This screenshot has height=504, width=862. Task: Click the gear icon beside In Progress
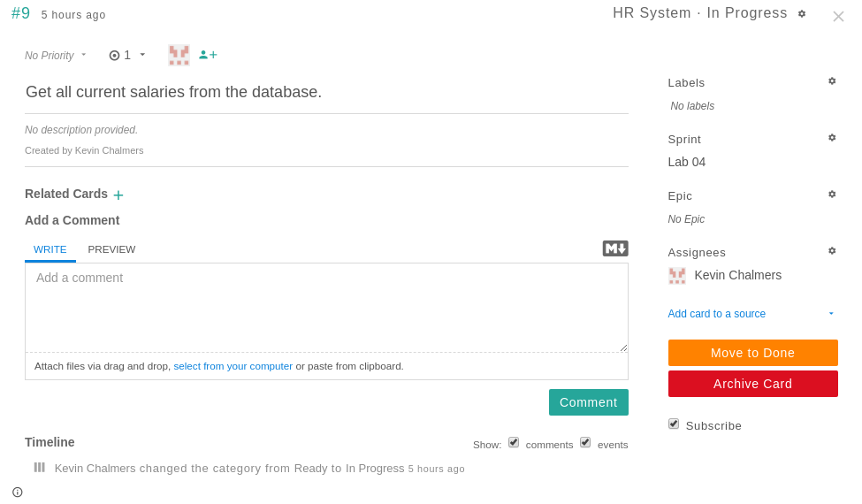(802, 13)
